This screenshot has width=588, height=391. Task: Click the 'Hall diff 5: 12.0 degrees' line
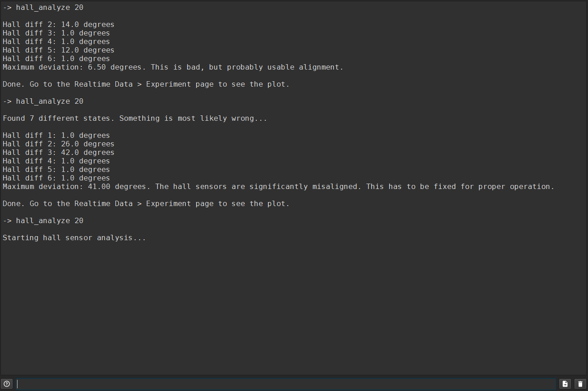coord(59,50)
